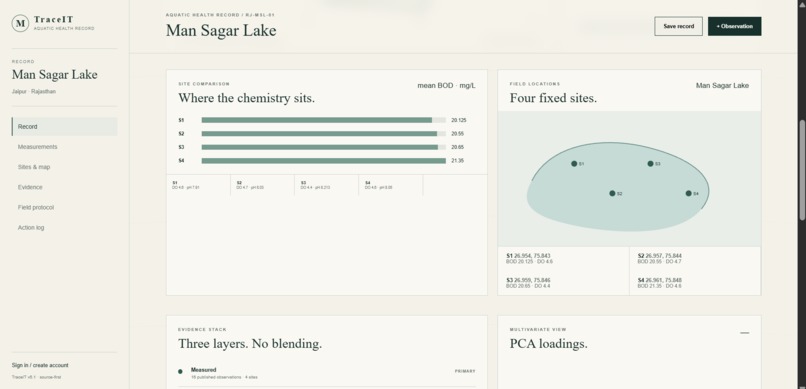This screenshot has width=806, height=389.
Task: Click the Measured layer bullet dot
Action: point(180,371)
